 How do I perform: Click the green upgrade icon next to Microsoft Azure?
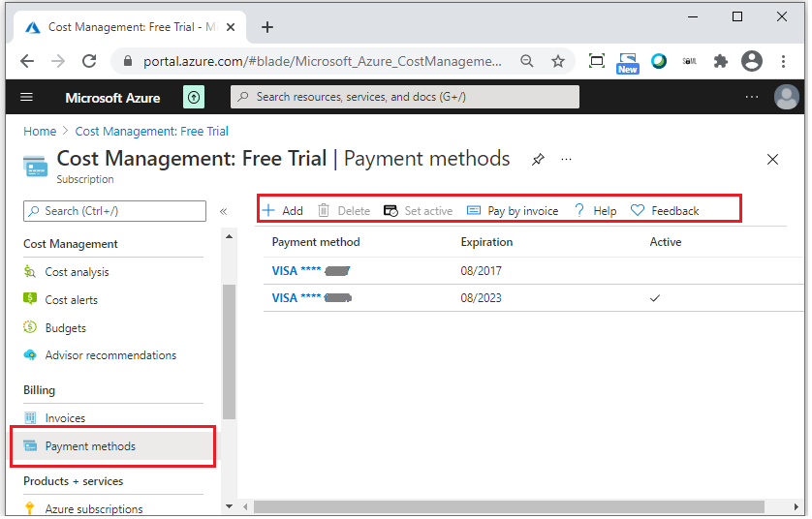click(x=195, y=97)
